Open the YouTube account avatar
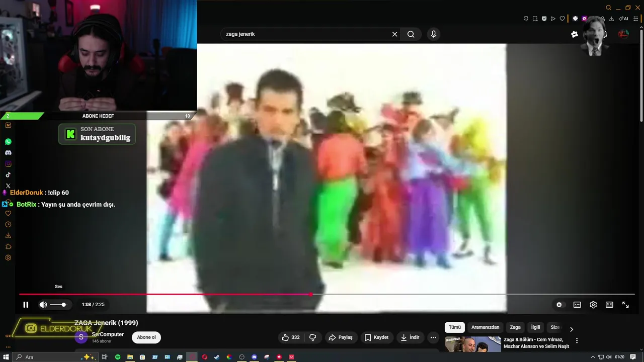This screenshot has width=644, height=362. pos(623,34)
